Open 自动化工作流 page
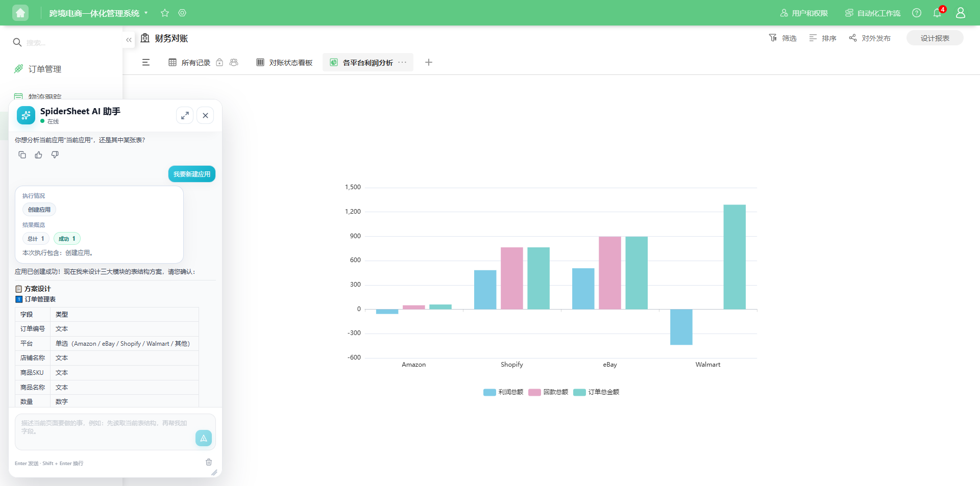 click(873, 13)
